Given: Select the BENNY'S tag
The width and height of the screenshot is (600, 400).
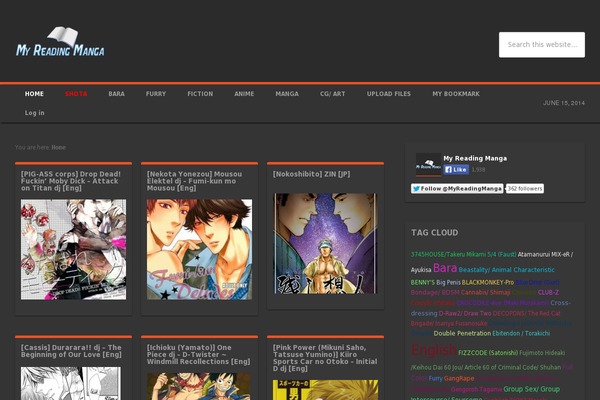Looking at the screenshot, I should pos(423,282).
